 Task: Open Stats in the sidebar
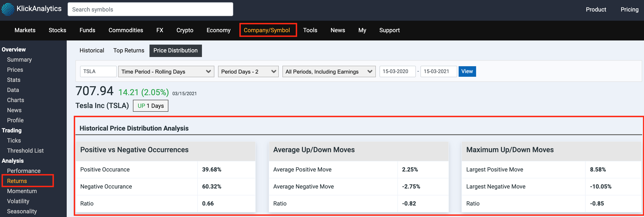pos(14,80)
